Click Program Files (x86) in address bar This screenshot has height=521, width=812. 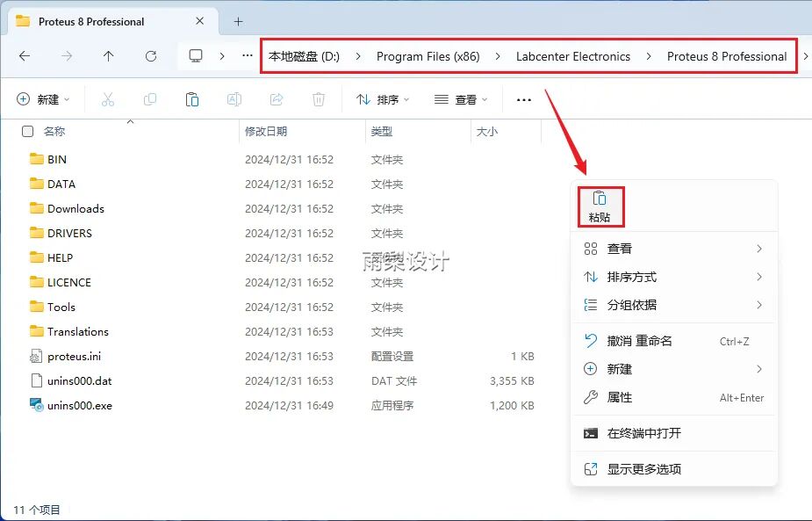(428, 55)
